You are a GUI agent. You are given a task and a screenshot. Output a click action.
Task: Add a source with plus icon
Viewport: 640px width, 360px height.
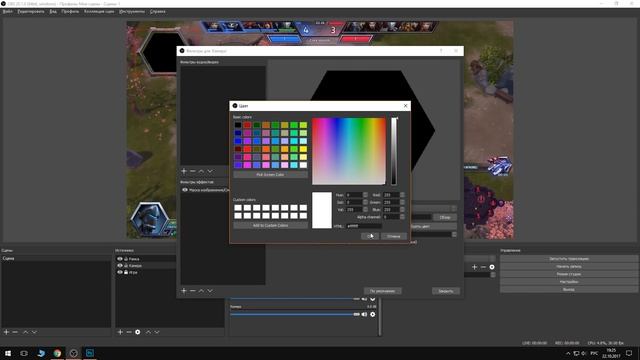tap(120, 332)
